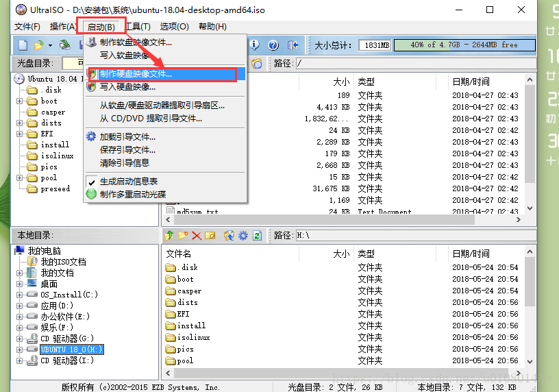Screen dimensions: 559x392
Task: Click the info toolbar icon
Action: point(255,45)
